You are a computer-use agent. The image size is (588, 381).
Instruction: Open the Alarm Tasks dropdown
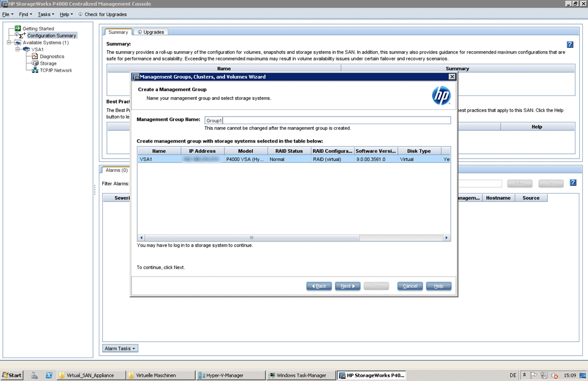[x=120, y=348]
